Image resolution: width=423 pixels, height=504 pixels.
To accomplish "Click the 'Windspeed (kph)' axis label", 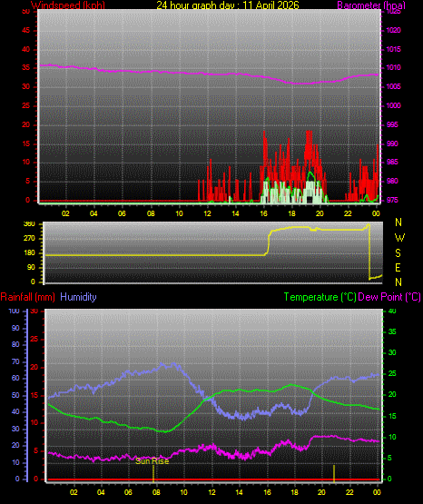I will click(x=68, y=5).
